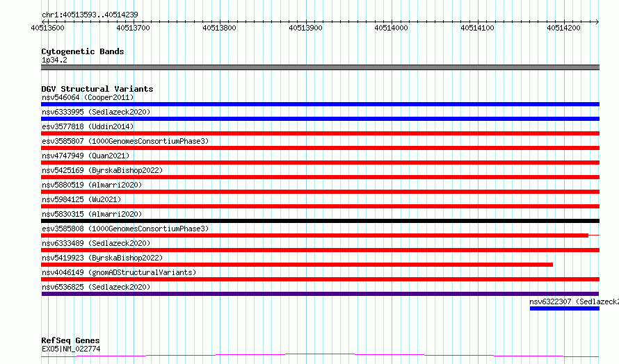The image size is (619, 364).
Task: Click the blue bar under nsv6333995
Action: (320, 119)
